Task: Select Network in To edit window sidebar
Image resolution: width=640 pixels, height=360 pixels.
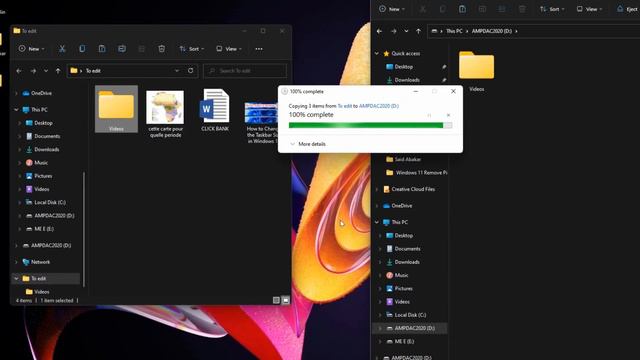Action: click(40, 262)
